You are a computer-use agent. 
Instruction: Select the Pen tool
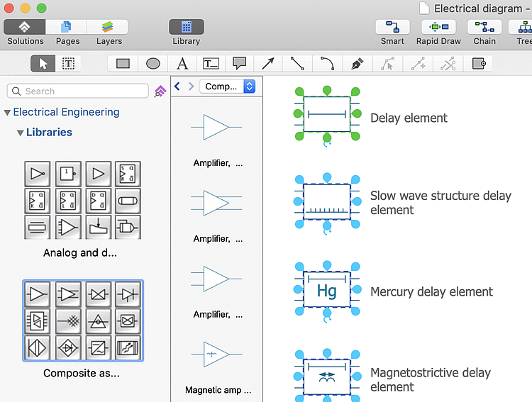[356, 64]
